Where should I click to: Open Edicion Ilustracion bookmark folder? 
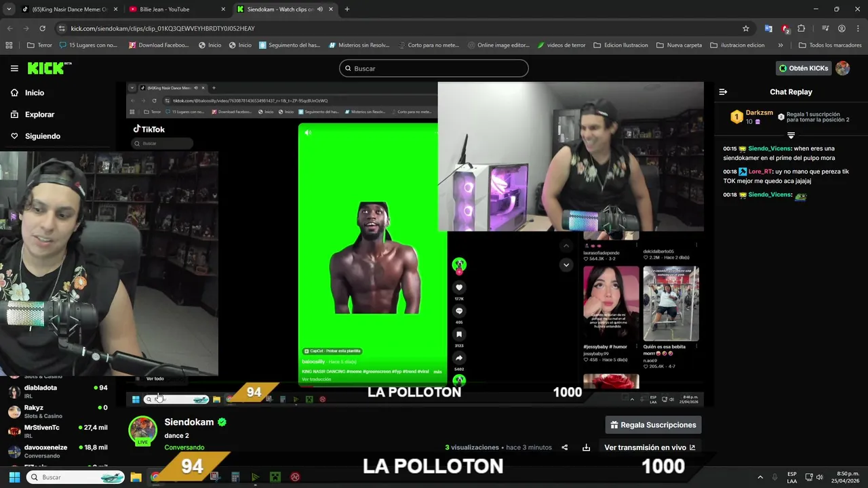coord(620,45)
